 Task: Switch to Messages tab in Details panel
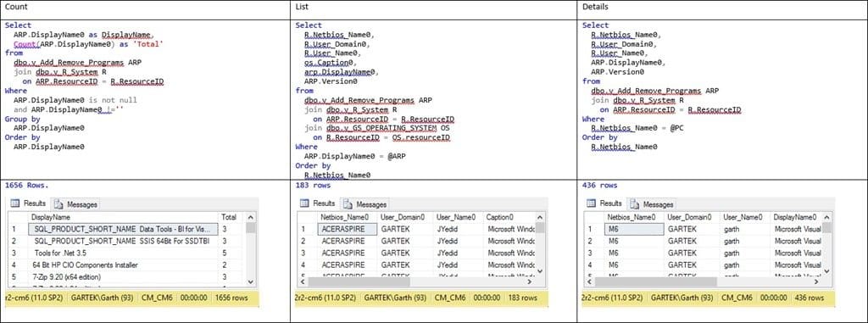pos(652,203)
